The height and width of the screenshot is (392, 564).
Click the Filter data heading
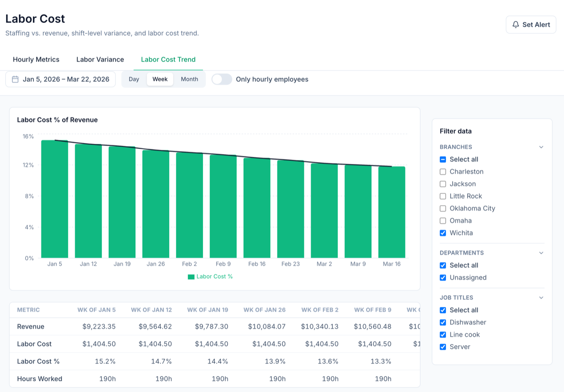click(455, 131)
